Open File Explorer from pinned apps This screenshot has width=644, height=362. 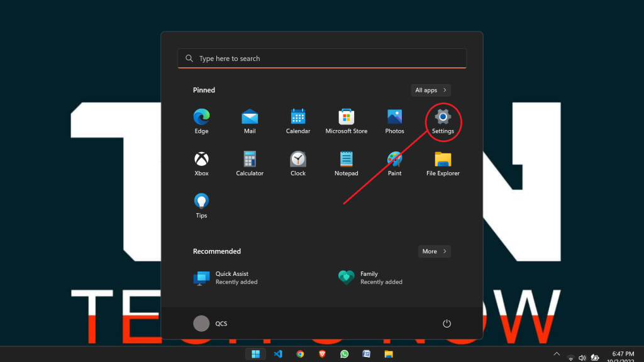(443, 164)
